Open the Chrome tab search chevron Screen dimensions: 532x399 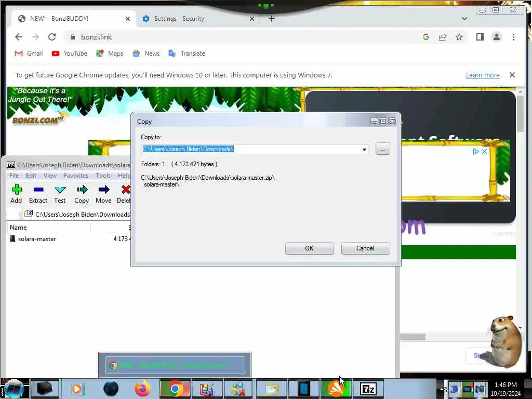coord(464,19)
